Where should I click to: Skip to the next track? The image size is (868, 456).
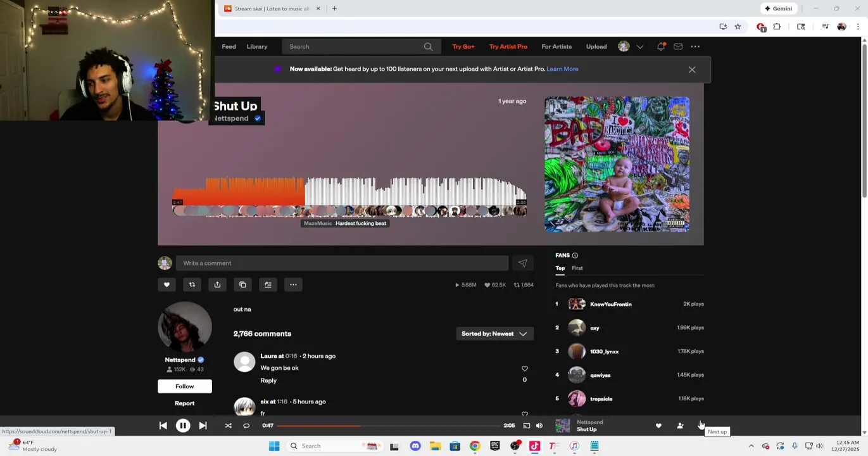coord(203,426)
